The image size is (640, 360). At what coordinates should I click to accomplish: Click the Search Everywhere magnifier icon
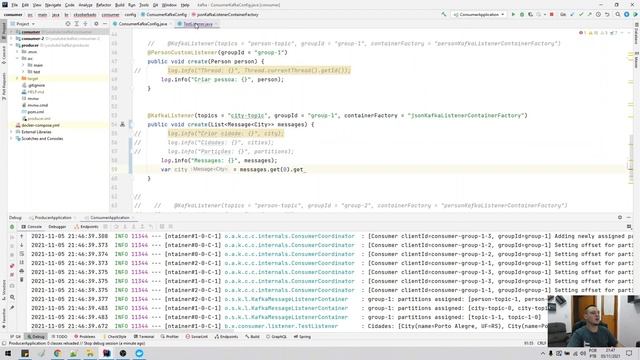(x=618, y=15)
